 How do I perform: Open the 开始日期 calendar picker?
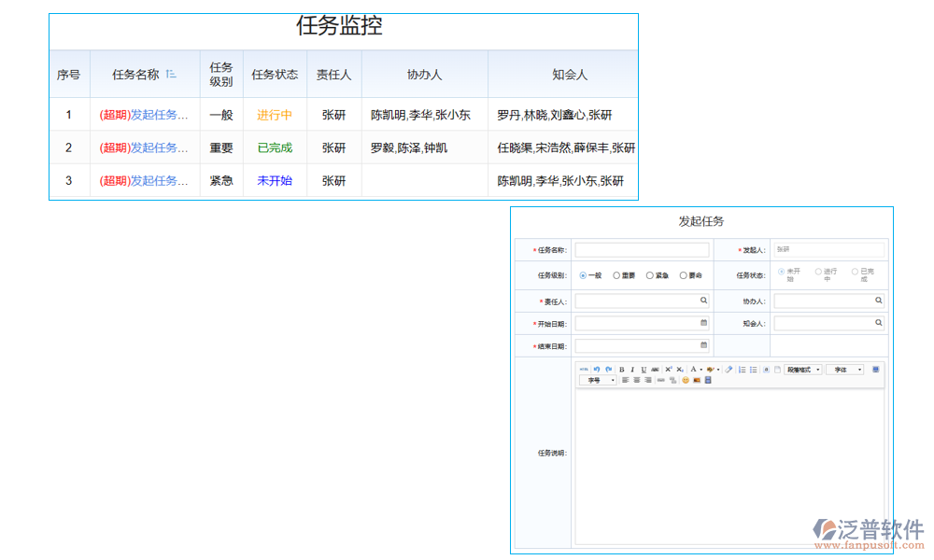click(702, 322)
